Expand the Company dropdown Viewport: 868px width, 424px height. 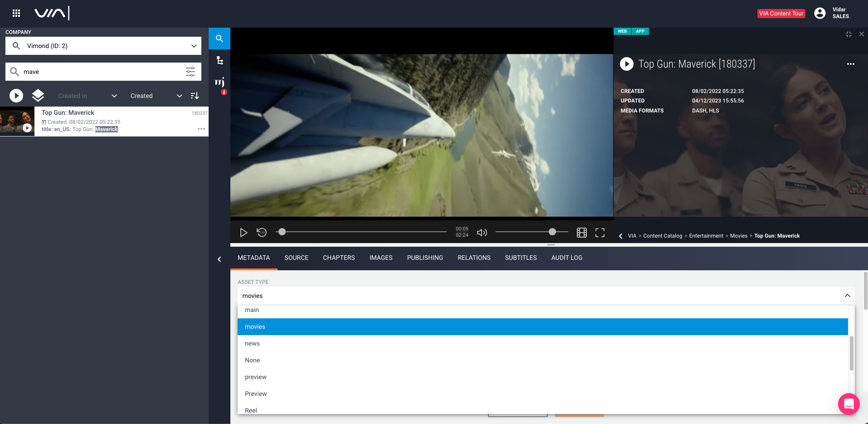(194, 46)
